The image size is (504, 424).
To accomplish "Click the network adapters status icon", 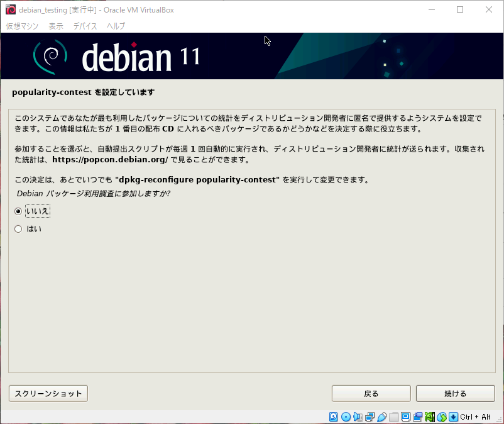I will pos(370,417).
